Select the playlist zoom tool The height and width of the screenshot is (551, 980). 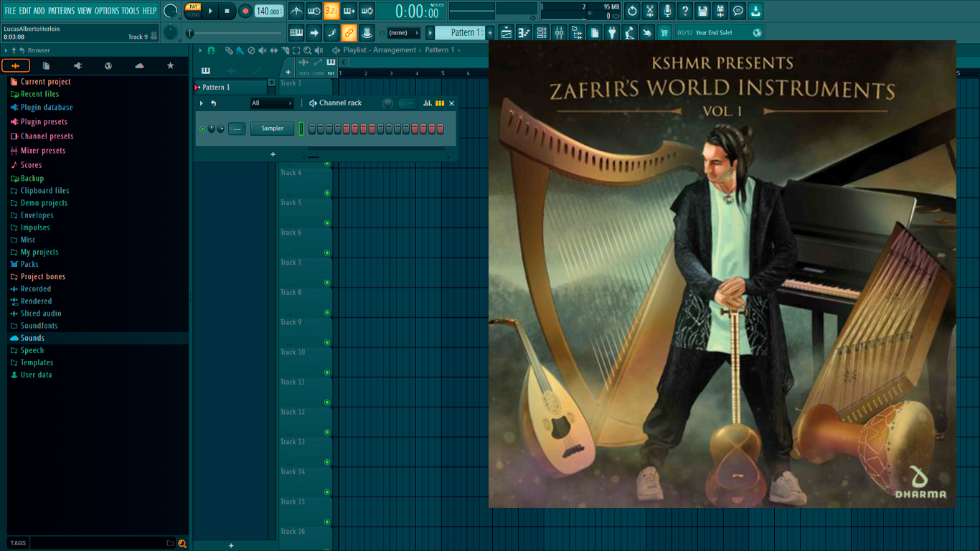[307, 50]
